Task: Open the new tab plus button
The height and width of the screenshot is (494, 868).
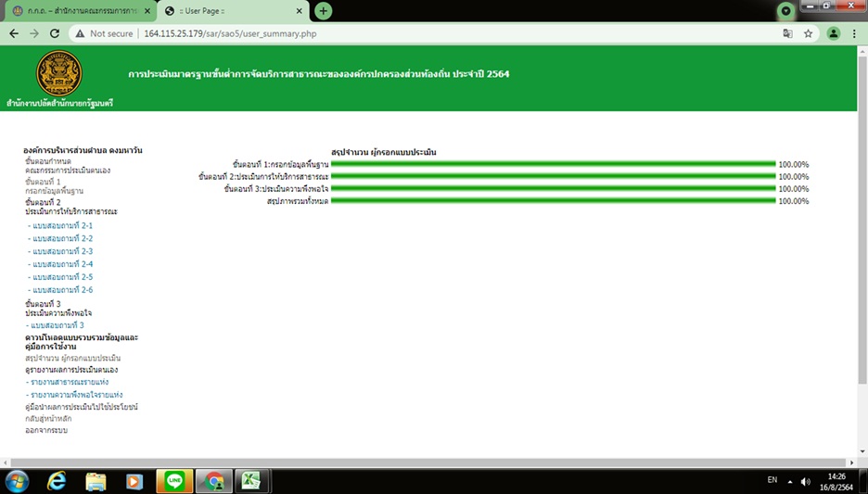Action: tap(323, 10)
